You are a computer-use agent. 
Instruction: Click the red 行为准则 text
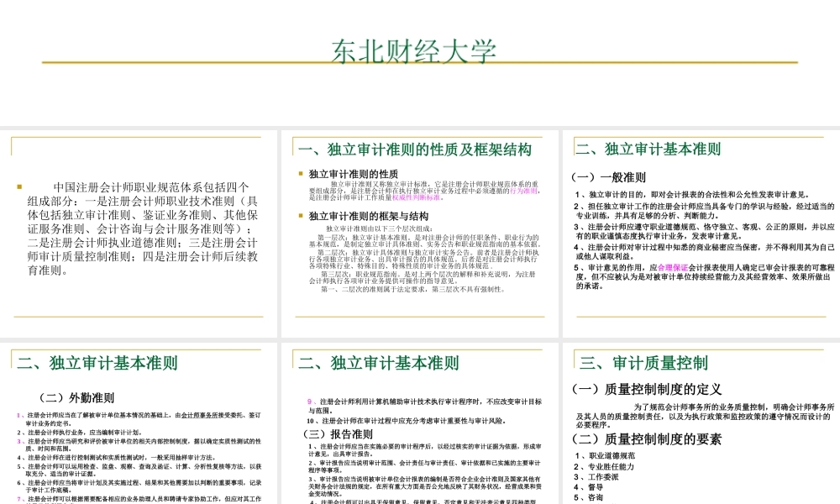point(524,192)
